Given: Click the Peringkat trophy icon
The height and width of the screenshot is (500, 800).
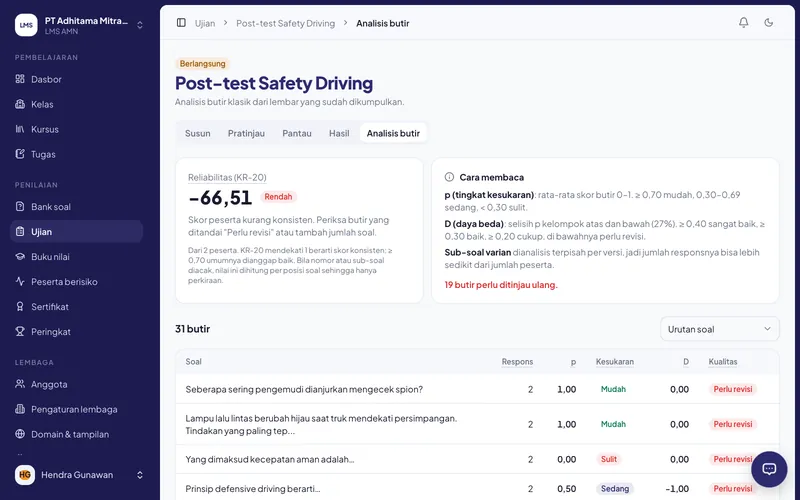Looking at the screenshot, I should click(x=20, y=332).
